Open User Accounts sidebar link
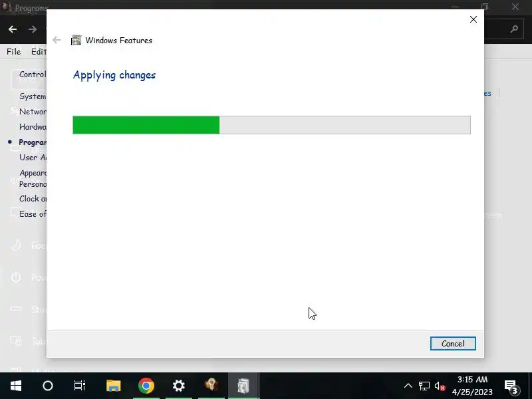532x399 pixels. point(33,158)
